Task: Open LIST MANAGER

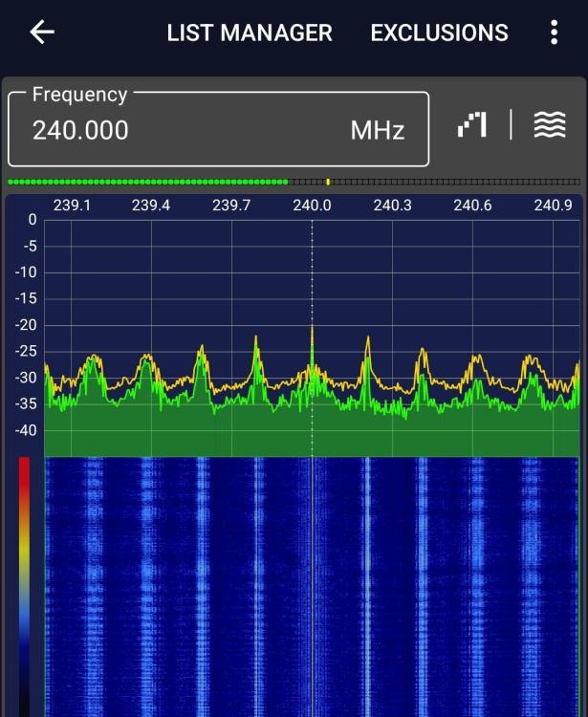Action: click(x=250, y=33)
